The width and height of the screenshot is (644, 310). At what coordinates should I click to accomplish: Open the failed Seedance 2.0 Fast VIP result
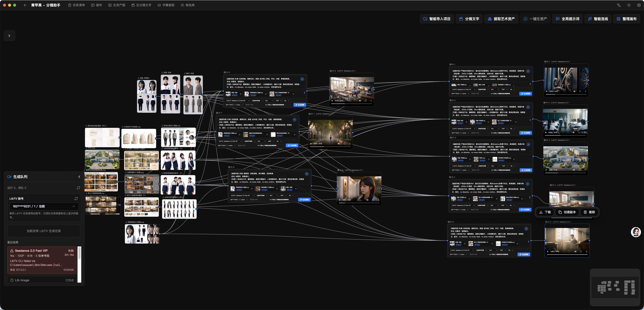click(x=42, y=260)
